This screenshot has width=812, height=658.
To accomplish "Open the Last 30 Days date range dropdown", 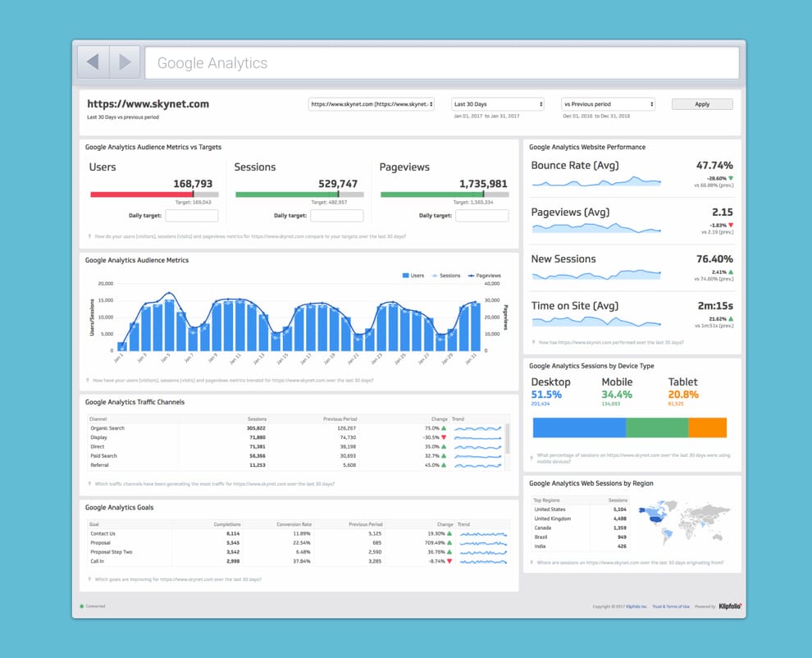I will (x=498, y=104).
